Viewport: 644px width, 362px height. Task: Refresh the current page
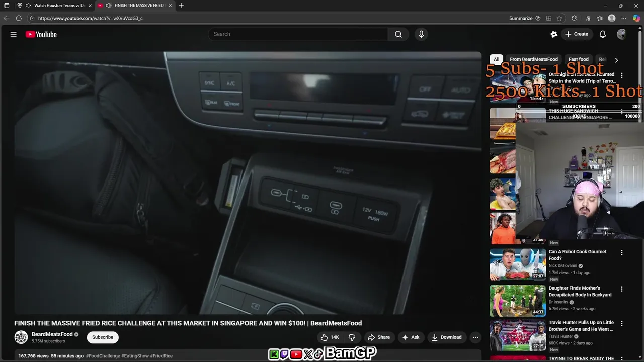pyautogui.click(x=19, y=18)
